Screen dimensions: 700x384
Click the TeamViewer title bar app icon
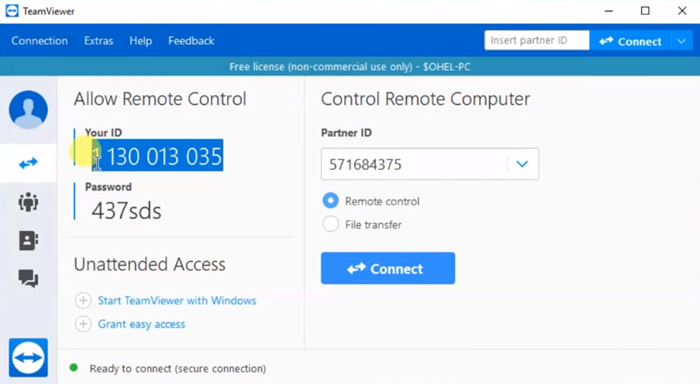point(12,11)
